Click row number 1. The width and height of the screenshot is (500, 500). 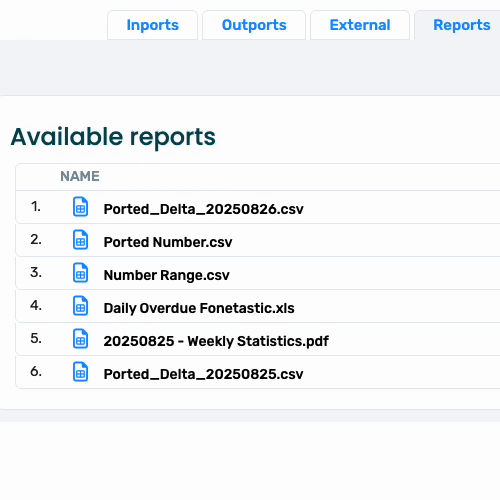[x=36, y=207]
